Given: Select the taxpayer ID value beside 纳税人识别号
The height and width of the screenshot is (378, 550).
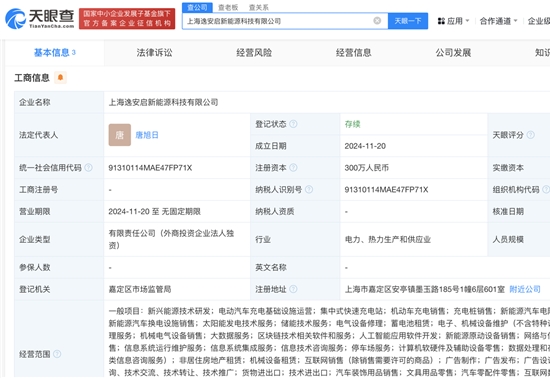Looking at the screenshot, I should coord(386,189).
